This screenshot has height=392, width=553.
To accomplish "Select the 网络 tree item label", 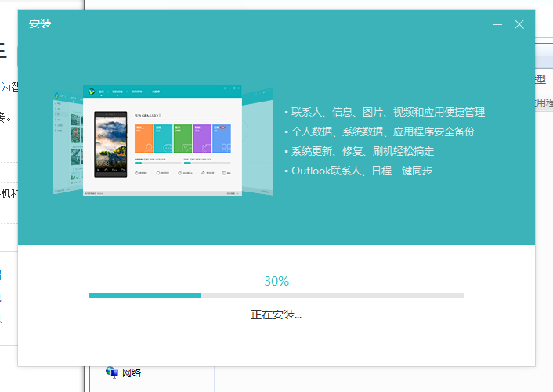I will click(132, 372).
